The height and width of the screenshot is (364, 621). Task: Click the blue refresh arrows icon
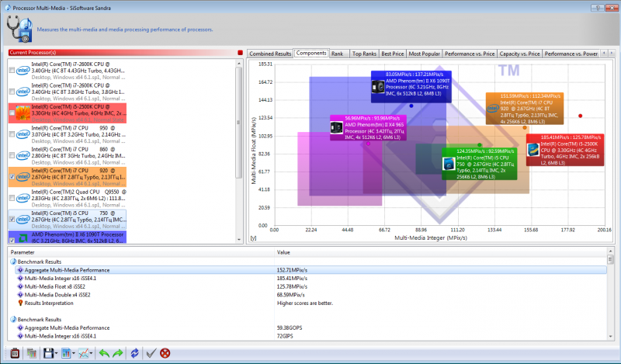[x=134, y=353]
